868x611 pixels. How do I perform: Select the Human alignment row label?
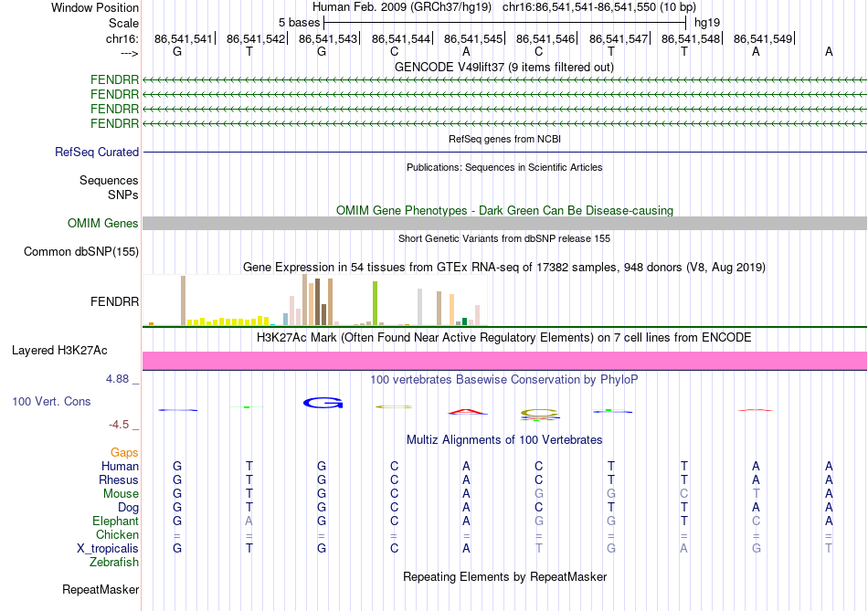tap(120, 466)
